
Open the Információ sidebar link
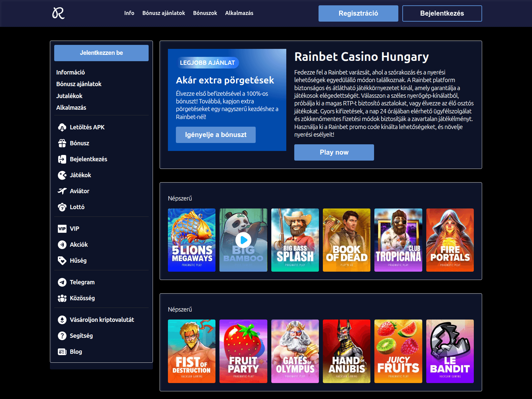[x=70, y=72]
